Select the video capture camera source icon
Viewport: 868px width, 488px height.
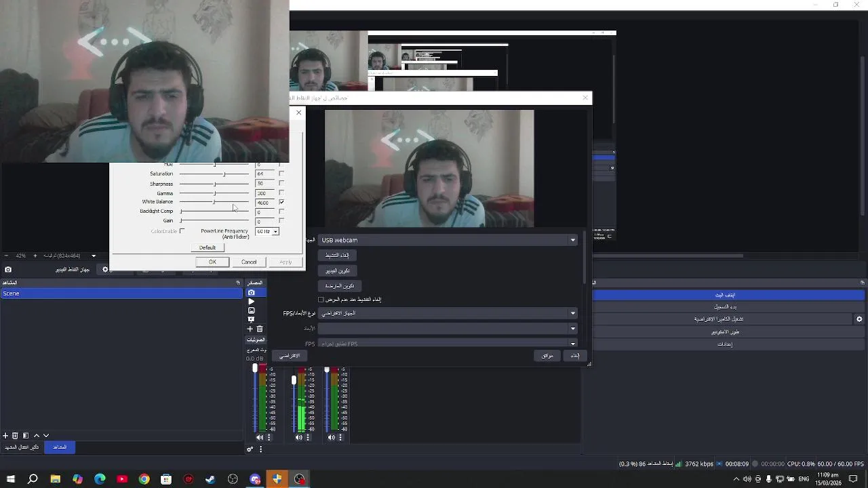[x=251, y=293]
